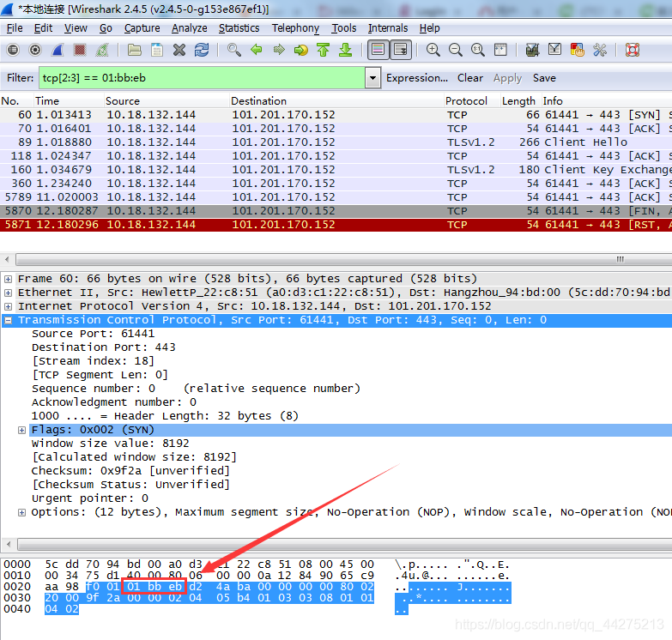Toggle packet list colorization
The width and height of the screenshot is (672, 640).
pos(378,50)
